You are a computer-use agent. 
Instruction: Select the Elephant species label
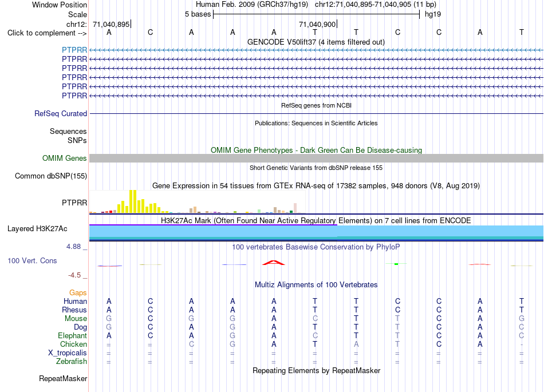72,335
